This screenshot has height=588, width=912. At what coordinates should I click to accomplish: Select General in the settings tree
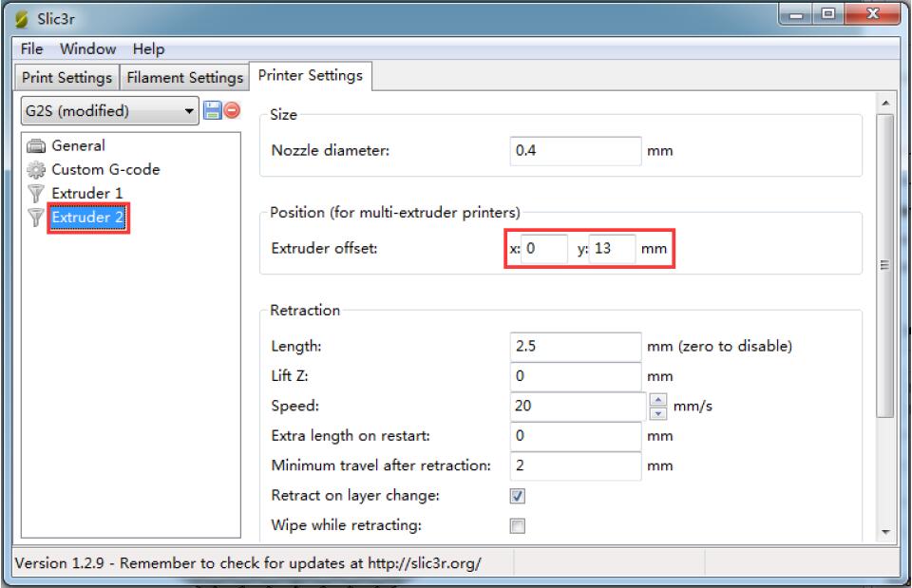(79, 145)
